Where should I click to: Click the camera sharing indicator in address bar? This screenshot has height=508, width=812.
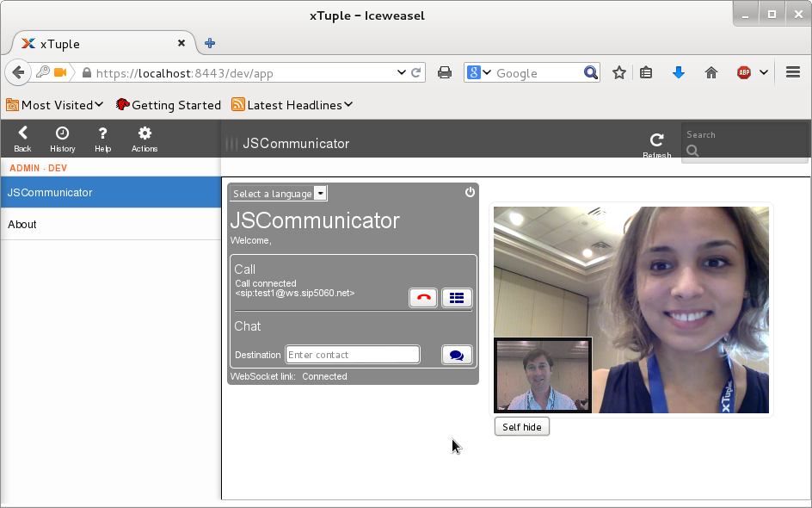[60, 72]
